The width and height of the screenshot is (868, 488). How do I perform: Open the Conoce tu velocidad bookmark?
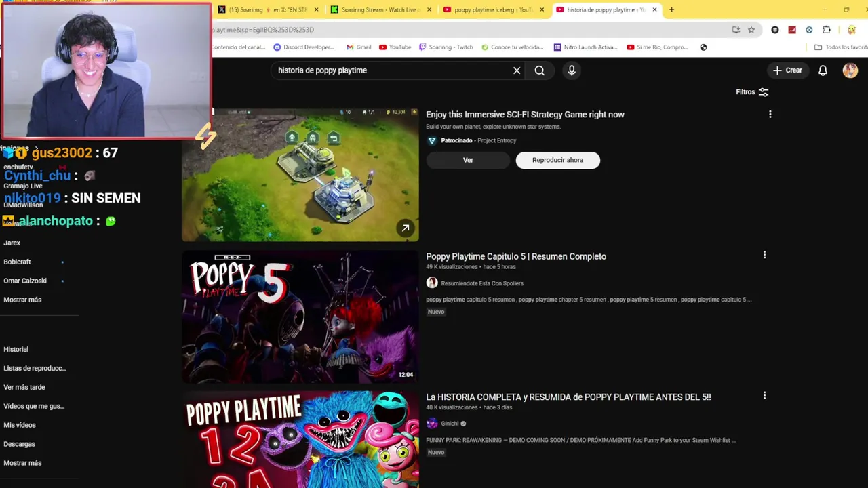[512, 47]
